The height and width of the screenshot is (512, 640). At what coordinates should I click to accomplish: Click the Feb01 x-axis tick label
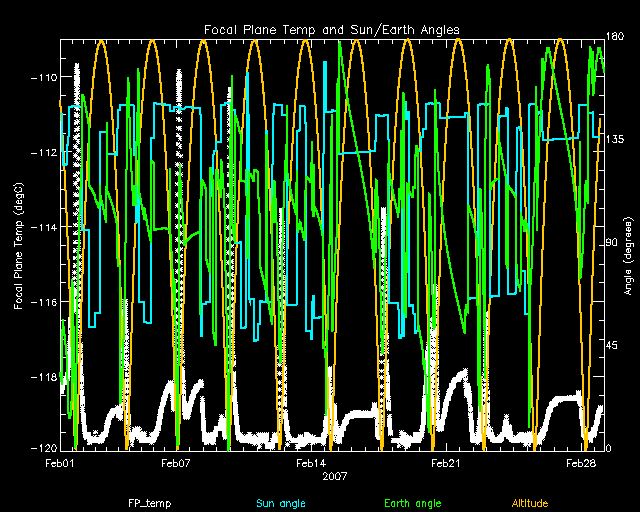pyautogui.click(x=60, y=465)
